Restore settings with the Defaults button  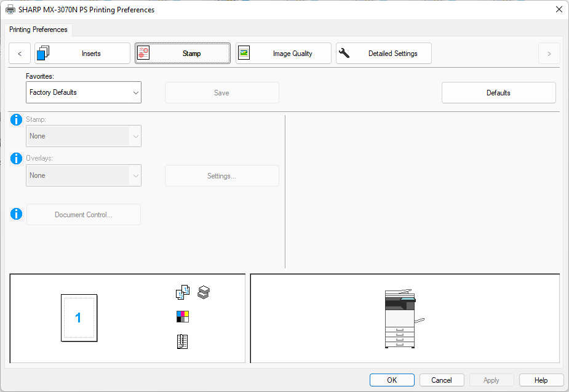[x=498, y=93]
